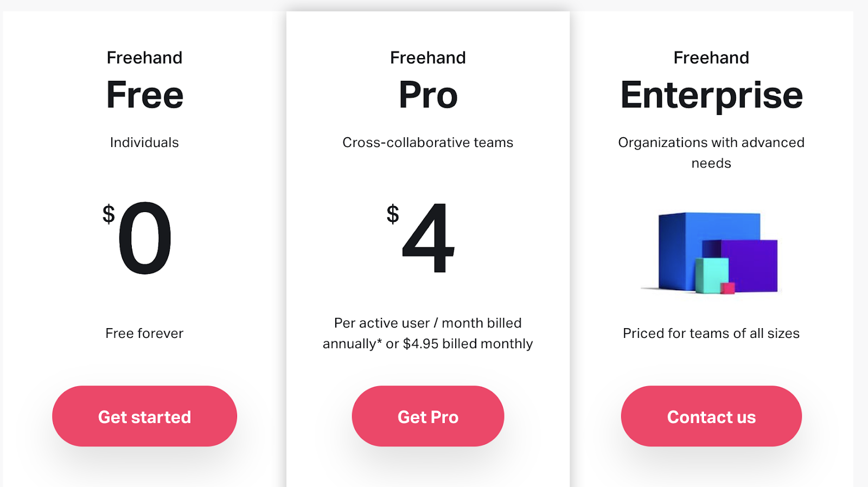Click the $4 price on Pro plan
The width and height of the screenshot is (868, 487).
[x=429, y=238]
